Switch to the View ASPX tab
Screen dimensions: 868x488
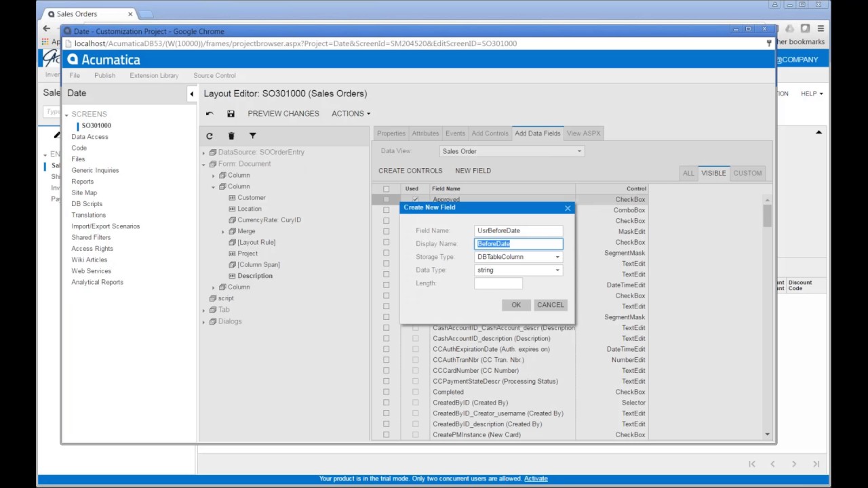point(583,134)
